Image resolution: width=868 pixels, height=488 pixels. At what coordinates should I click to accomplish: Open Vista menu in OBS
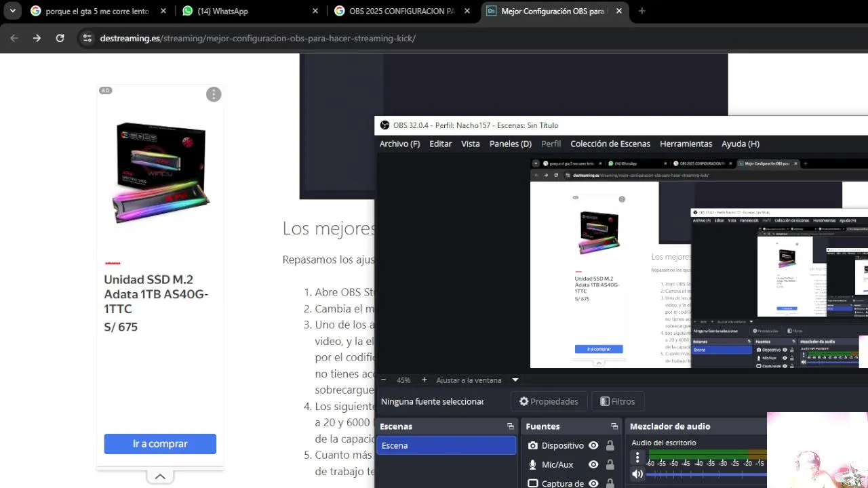click(x=471, y=144)
